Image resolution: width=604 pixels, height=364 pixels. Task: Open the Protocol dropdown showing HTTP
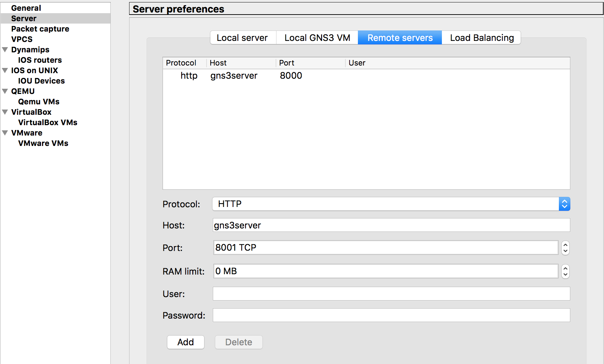point(391,204)
